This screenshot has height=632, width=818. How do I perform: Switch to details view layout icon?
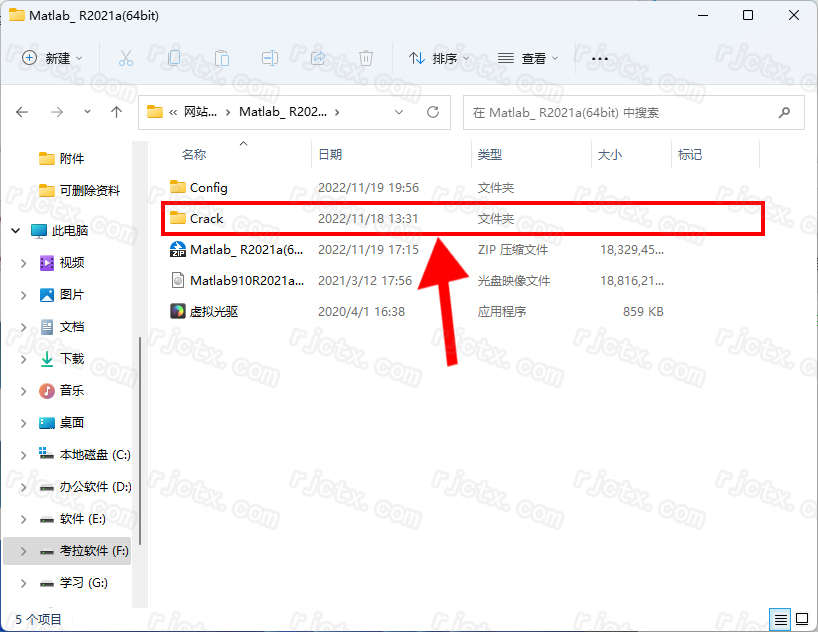(780, 619)
